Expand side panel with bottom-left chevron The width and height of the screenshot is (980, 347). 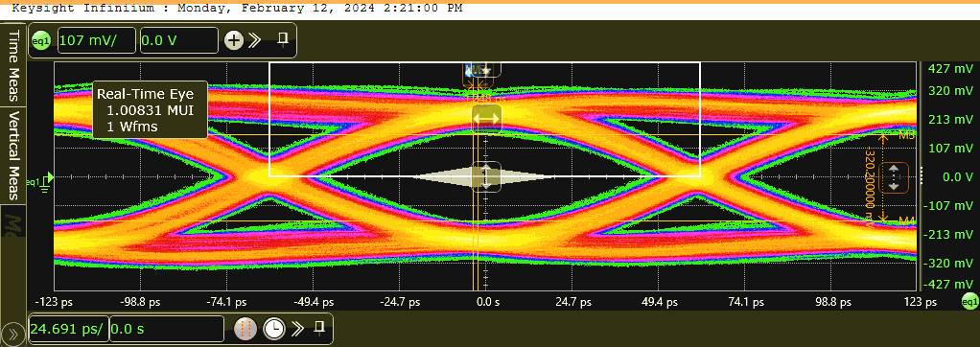coord(13,334)
